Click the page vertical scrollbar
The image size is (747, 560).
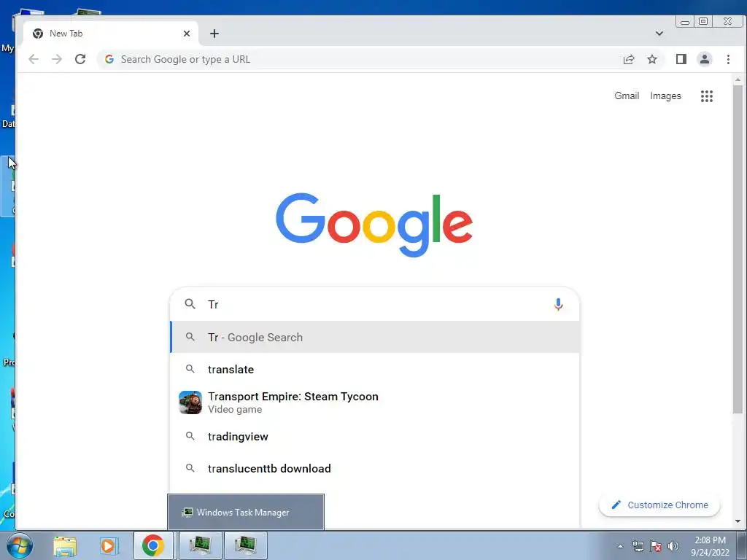(x=738, y=249)
